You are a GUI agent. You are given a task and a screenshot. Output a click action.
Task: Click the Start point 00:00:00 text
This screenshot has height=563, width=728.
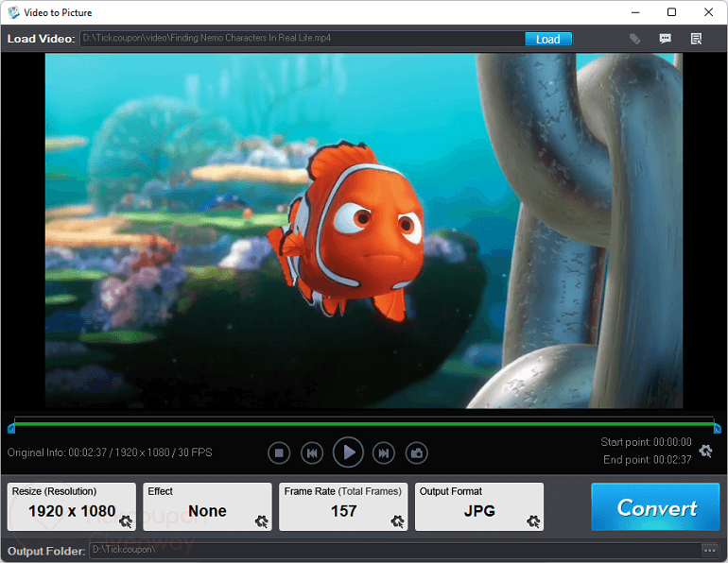point(646,442)
